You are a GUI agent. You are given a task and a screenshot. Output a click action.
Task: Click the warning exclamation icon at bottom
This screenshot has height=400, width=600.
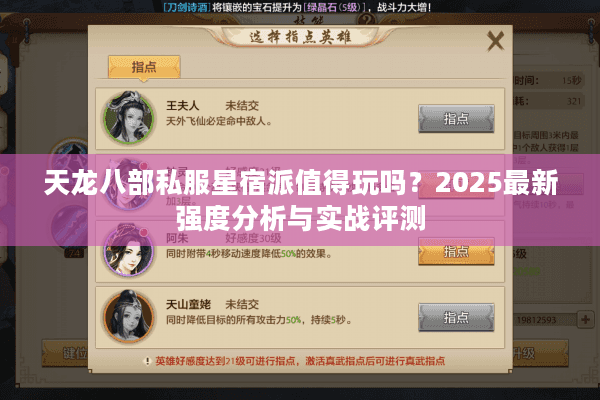click(x=147, y=361)
